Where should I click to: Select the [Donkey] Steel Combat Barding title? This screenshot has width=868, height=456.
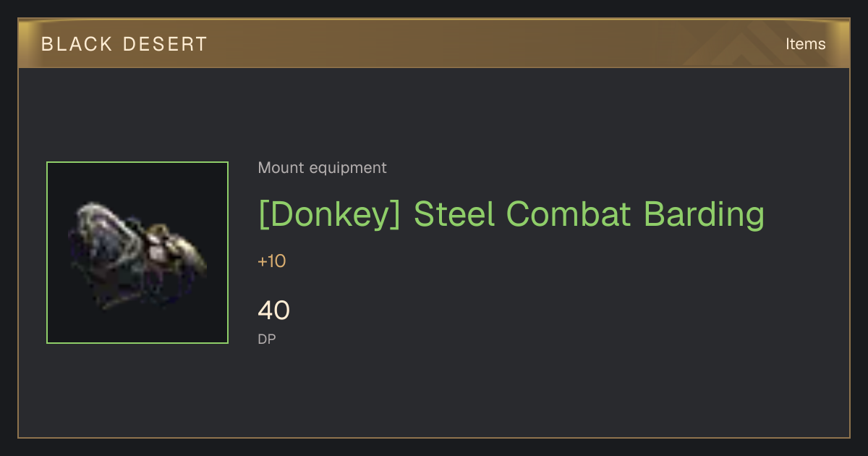(x=511, y=214)
